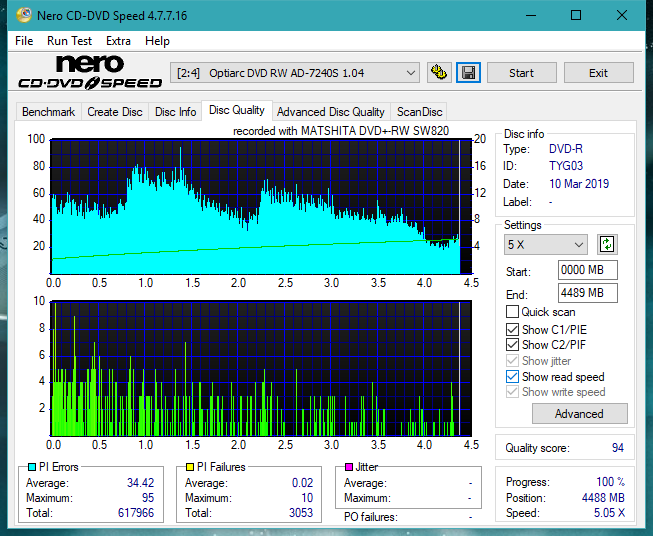The width and height of the screenshot is (653, 536).
Task: Open the Extra menu
Action: pos(118,41)
